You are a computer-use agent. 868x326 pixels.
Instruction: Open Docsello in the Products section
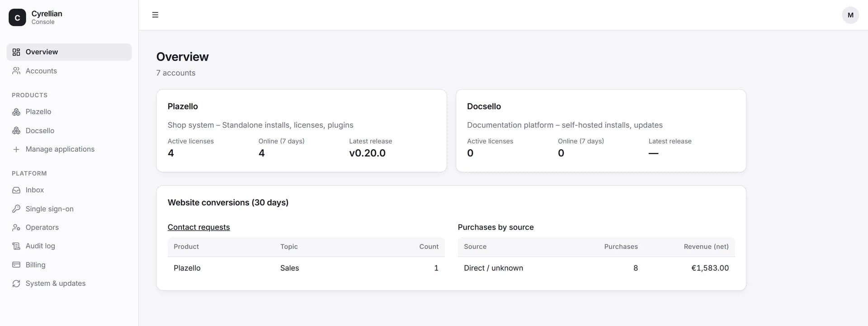(x=69, y=131)
